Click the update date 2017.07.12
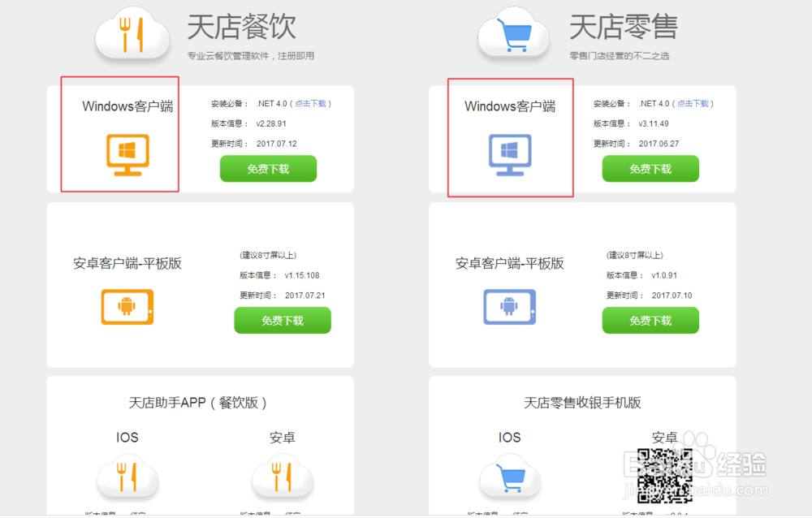Screen dimensions: 812x518 [277, 144]
